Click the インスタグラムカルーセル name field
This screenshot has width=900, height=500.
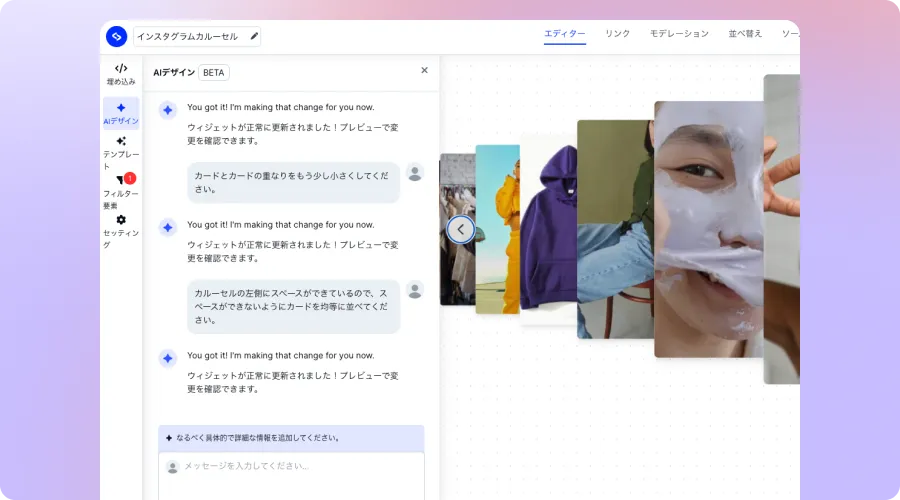click(x=197, y=36)
